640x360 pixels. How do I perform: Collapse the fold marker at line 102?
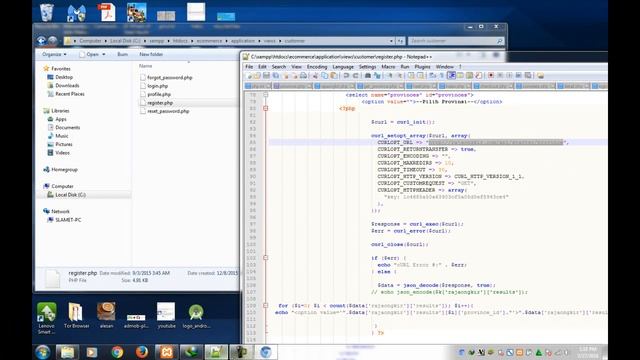[265, 258]
